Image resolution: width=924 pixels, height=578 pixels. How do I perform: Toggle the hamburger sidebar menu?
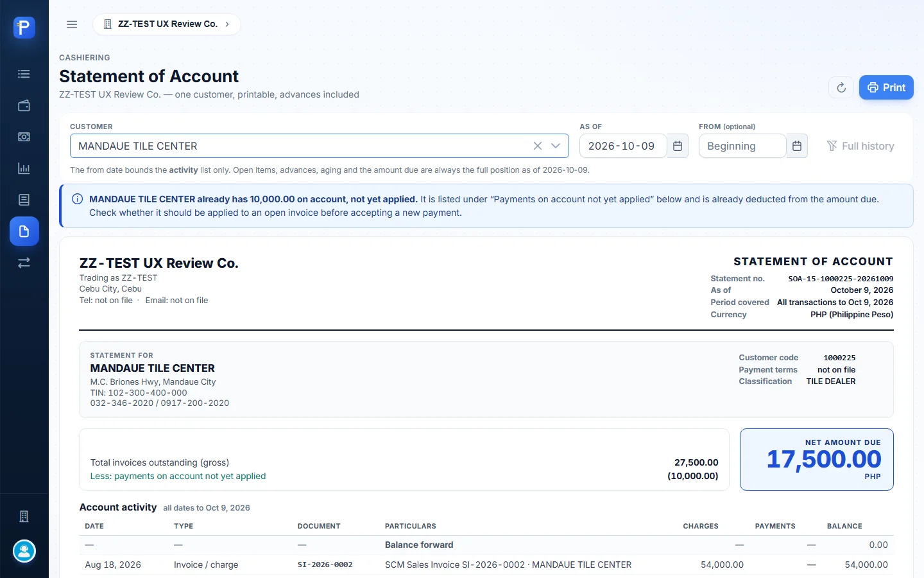[x=72, y=24]
